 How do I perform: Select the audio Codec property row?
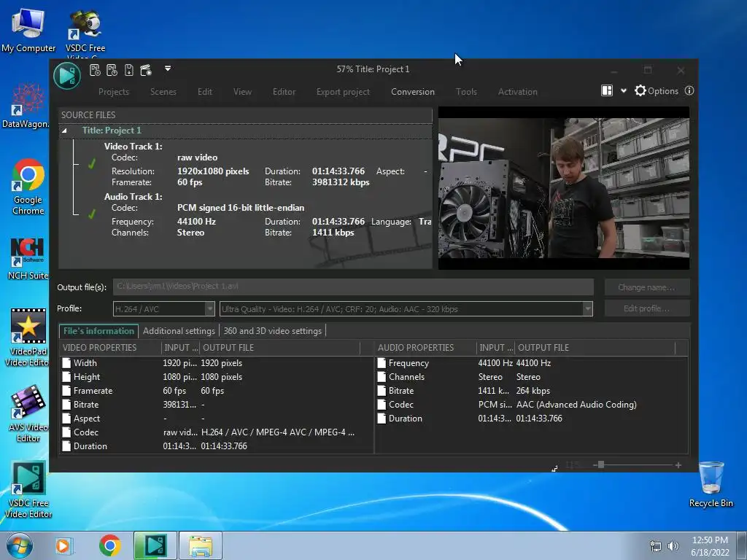(x=532, y=404)
